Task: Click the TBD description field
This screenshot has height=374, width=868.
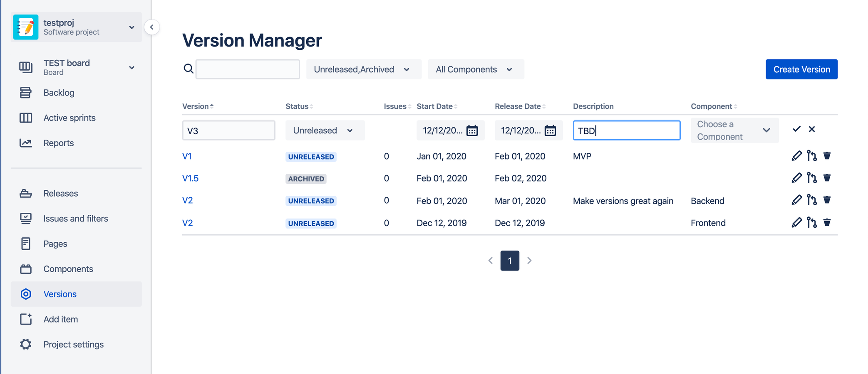Action: click(627, 130)
